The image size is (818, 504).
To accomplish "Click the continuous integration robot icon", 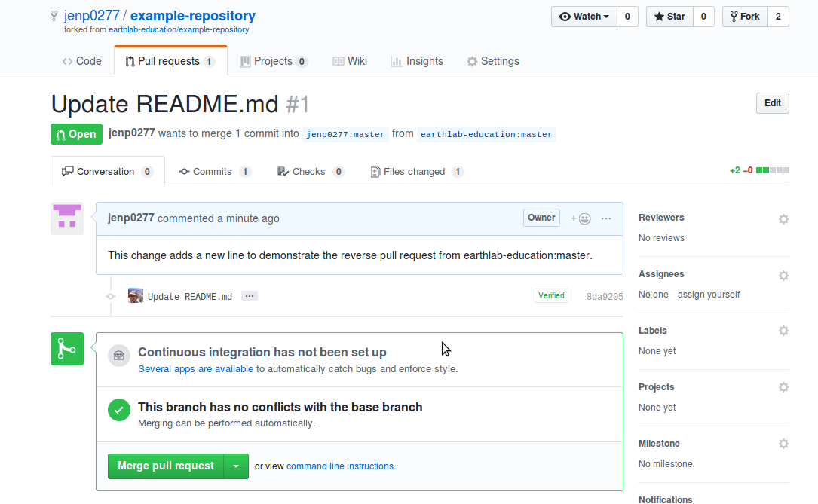I will (x=119, y=356).
